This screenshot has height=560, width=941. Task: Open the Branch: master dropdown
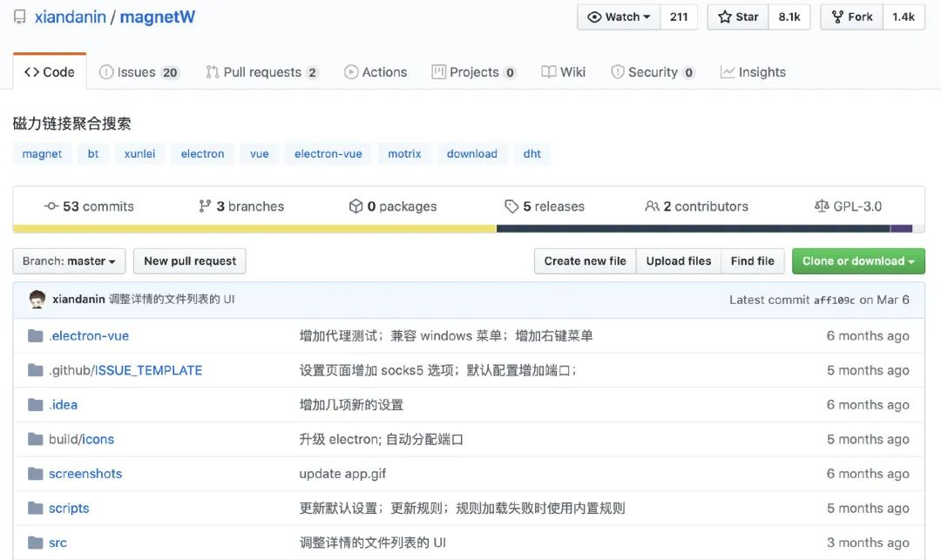[x=69, y=260]
